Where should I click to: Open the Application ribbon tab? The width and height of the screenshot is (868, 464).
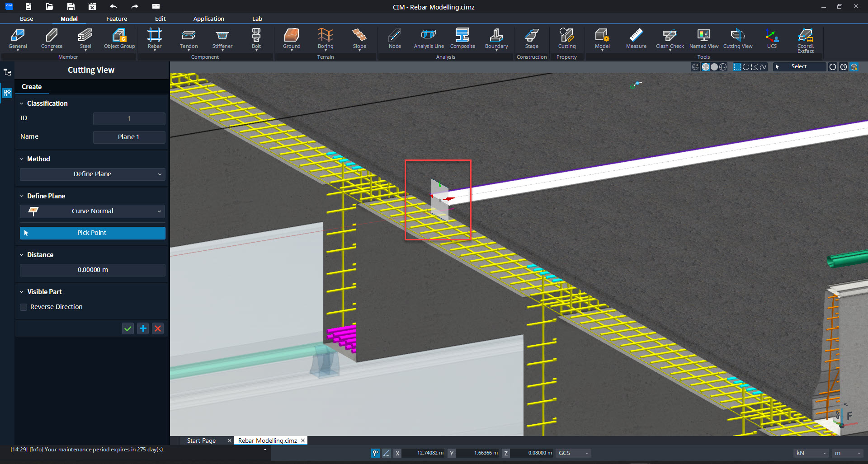(208, 19)
